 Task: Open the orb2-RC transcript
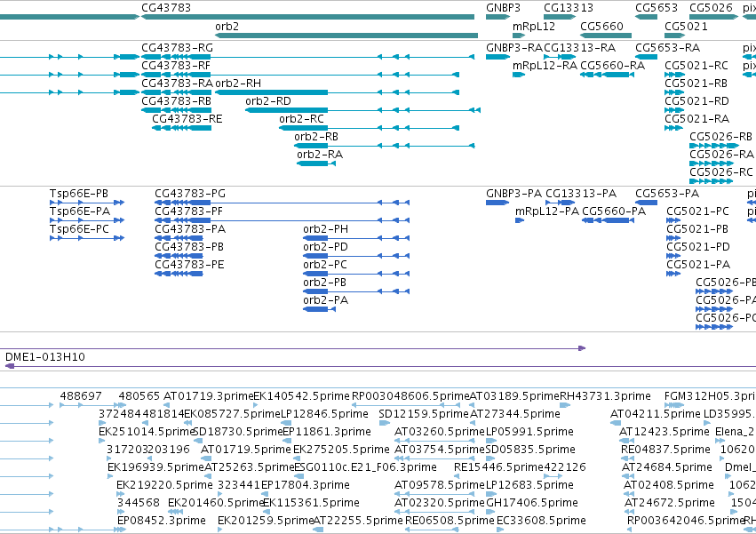tap(369, 128)
